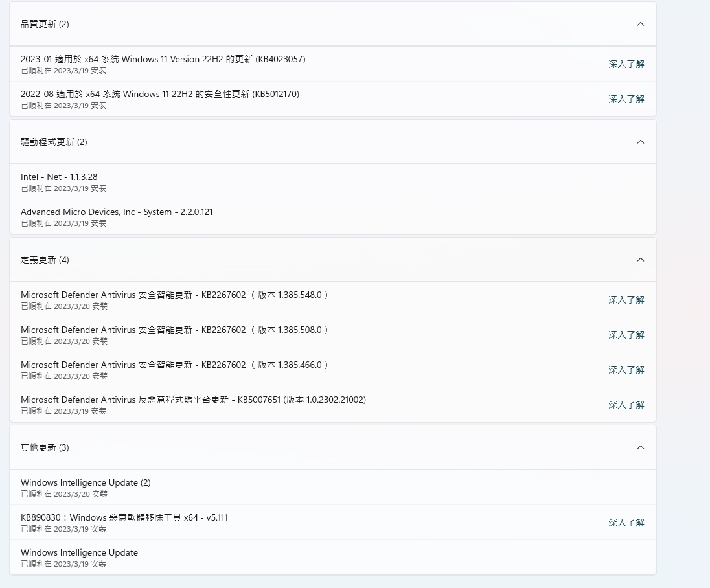Select Defender 安全智能更新 版本 1.385.508.0 title
The width and height of the screenshot is (710, 588).
pos(174,330)
